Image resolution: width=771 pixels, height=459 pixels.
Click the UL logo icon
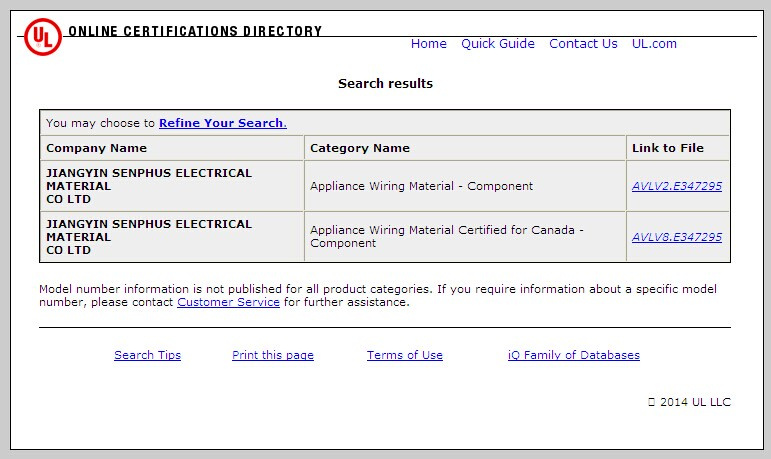[43, 37]
